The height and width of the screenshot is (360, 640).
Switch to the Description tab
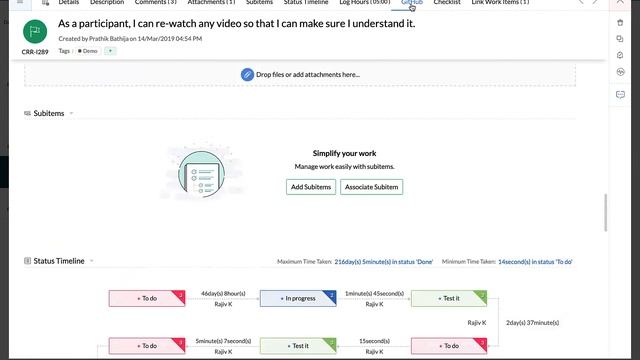click(x=107, y=2)
